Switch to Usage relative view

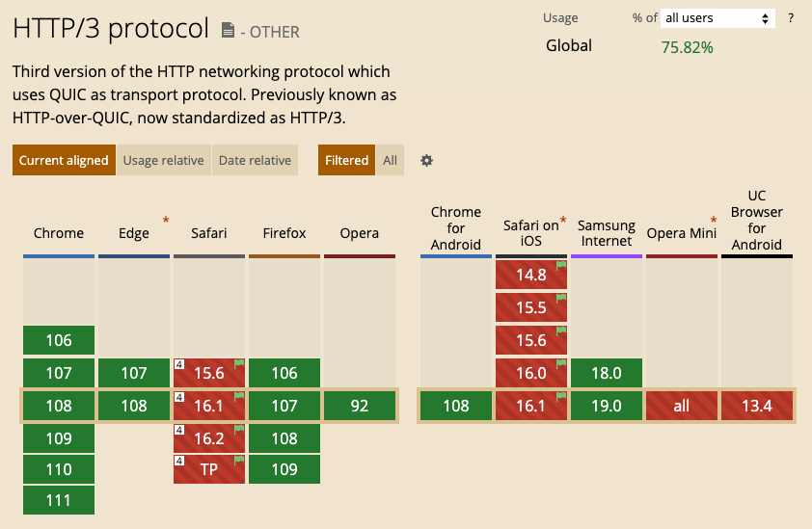click(x=163, y=161)
